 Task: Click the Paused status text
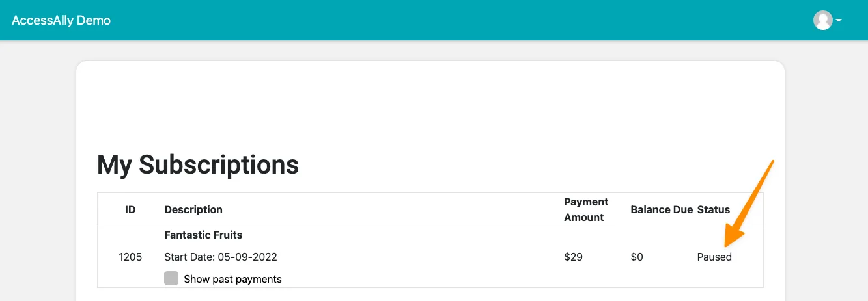tap(714, 257)
